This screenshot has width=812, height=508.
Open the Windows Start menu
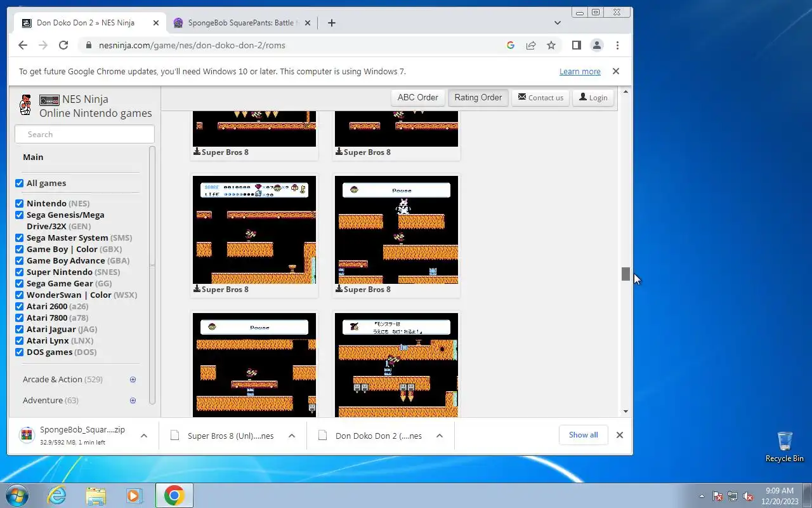18,495
